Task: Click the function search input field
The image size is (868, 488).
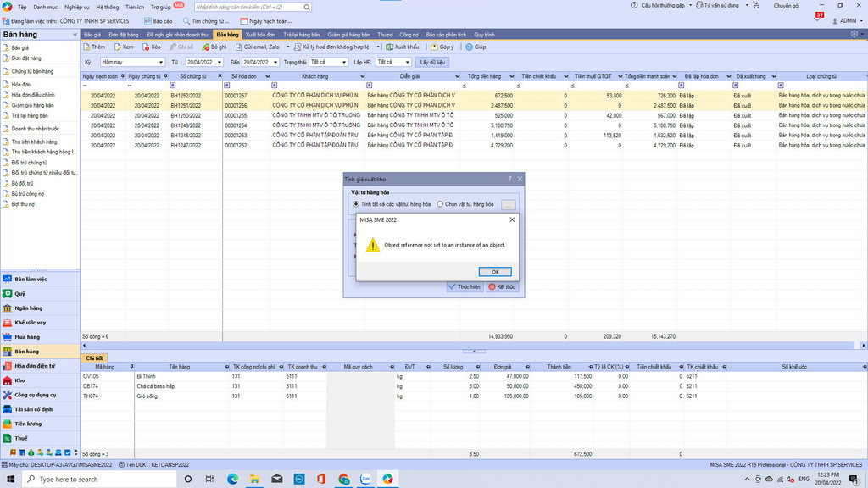Action: pyautogui.click(x=248, y=7)
